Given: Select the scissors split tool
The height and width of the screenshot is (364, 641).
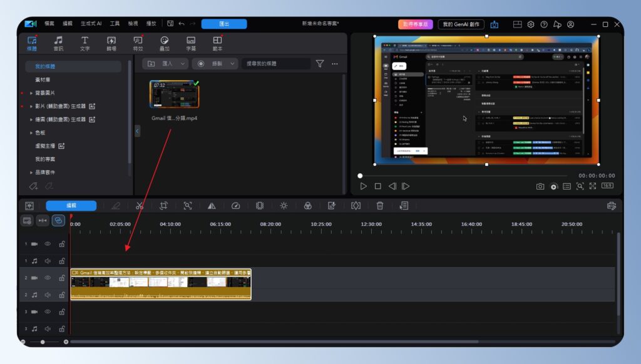Looking at the screenshot, I should click(138, 205).
